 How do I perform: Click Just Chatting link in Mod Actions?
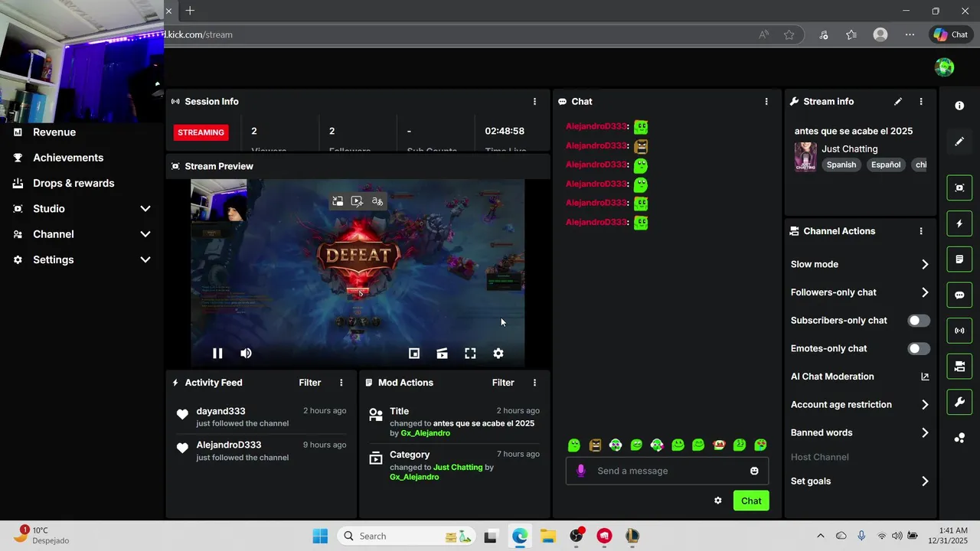tap(458, 467)
